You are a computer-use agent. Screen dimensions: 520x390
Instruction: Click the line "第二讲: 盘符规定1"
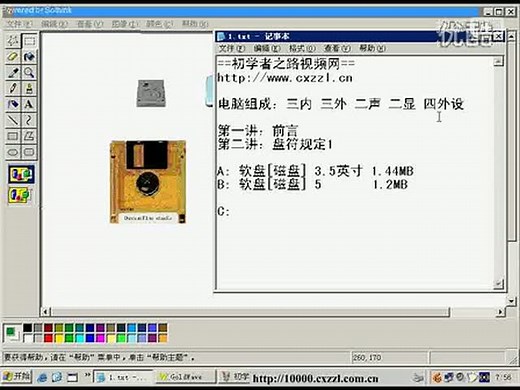pyautogui.click(x=275, y=144)
